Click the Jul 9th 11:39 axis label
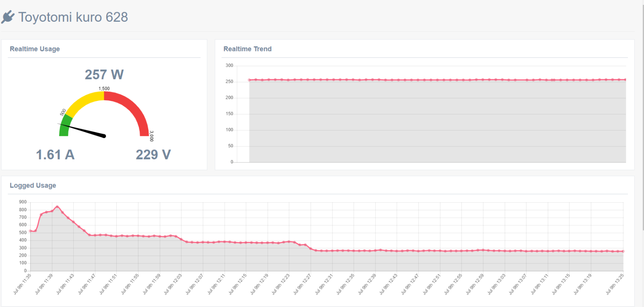This screenshot has height=307, width=644. point(44,284)
